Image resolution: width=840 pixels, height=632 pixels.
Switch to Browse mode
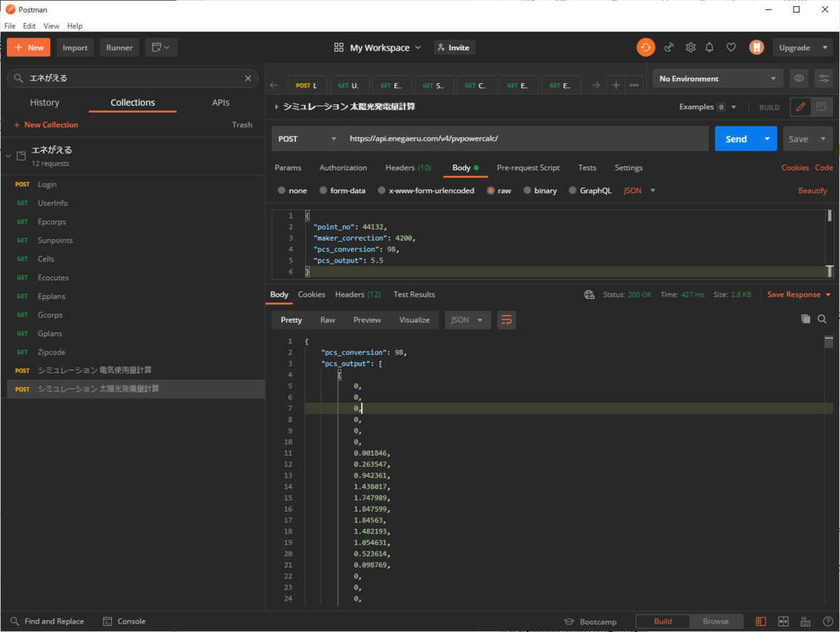pyautogui.click(x=715, y=622)
